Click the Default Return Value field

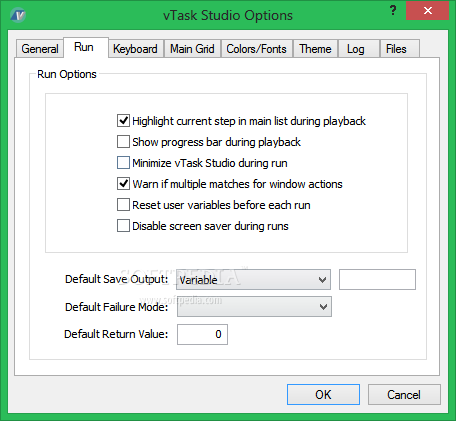click(202, 334)
